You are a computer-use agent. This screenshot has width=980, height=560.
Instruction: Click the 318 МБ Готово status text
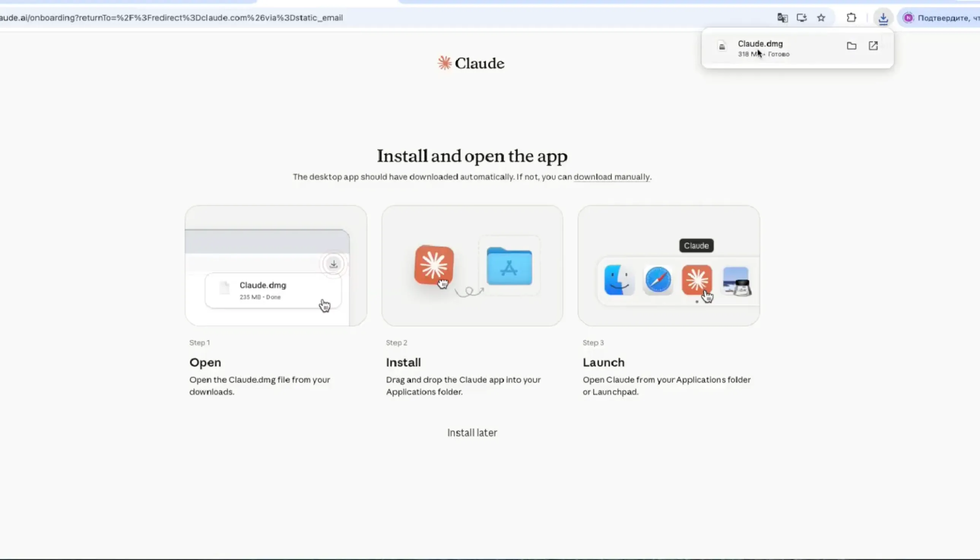coord(763,54)
